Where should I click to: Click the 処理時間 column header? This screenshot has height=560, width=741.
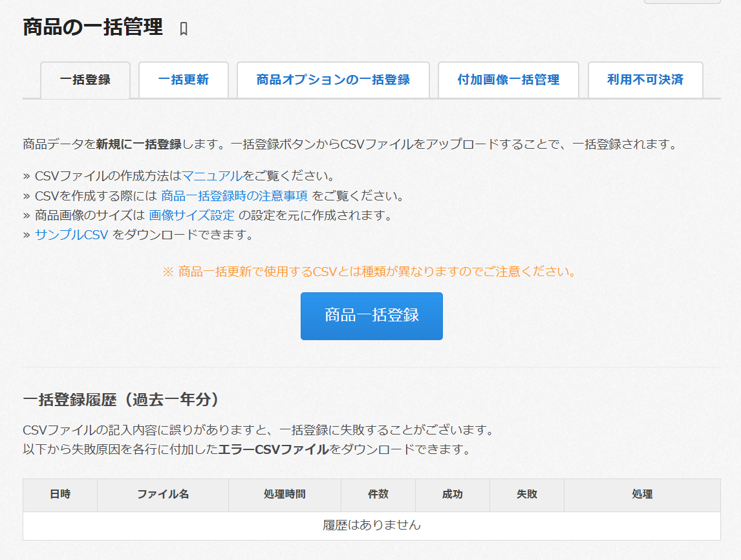click(285, 495)
